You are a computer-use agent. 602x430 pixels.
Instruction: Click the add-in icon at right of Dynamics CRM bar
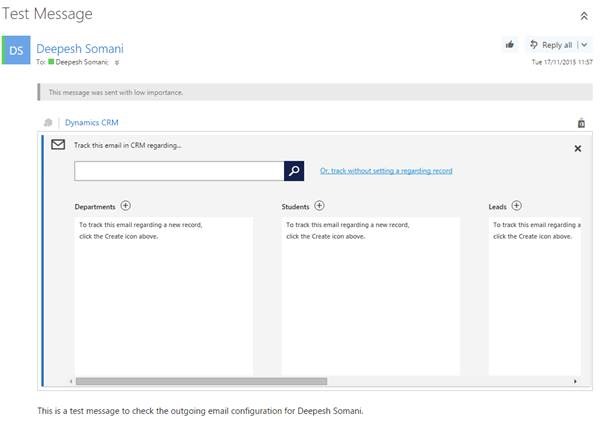pos(580,123)
